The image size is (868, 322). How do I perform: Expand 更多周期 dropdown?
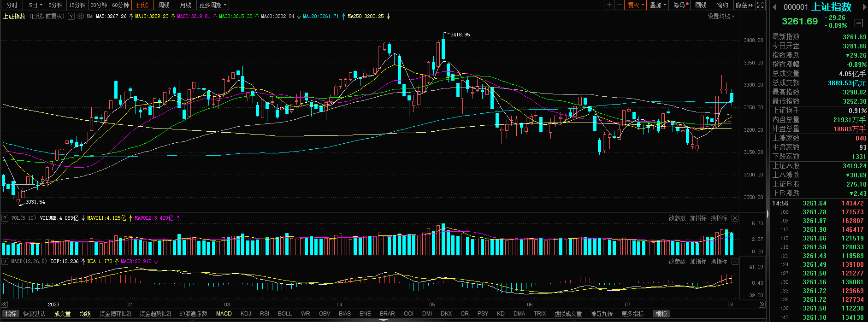tap(213, 5)
